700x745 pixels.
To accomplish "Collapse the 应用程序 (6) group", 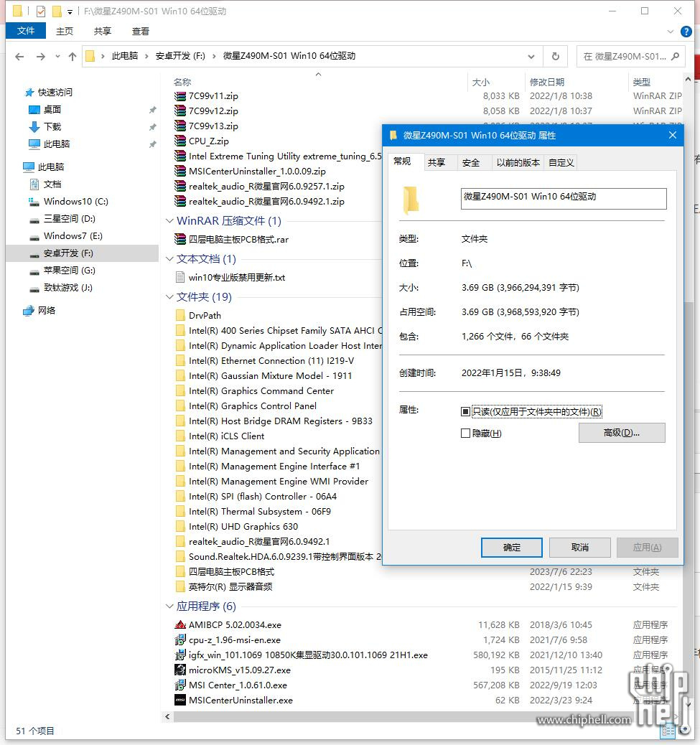I will pos(169,606).
